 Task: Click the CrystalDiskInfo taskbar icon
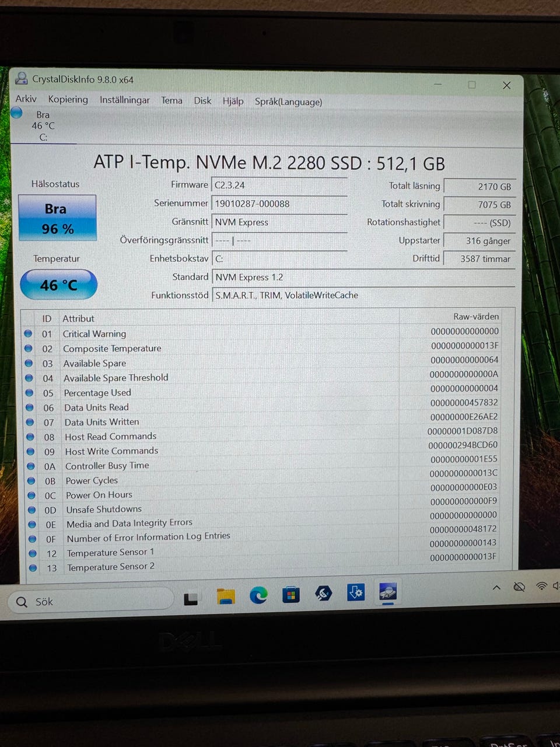[388, 592]
